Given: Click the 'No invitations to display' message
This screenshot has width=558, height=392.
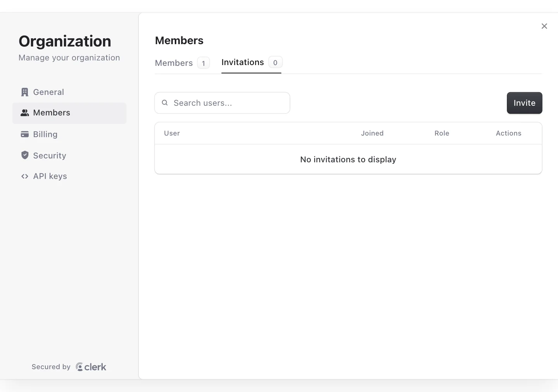Looking at the screenshot, I should tap(348, 160).
